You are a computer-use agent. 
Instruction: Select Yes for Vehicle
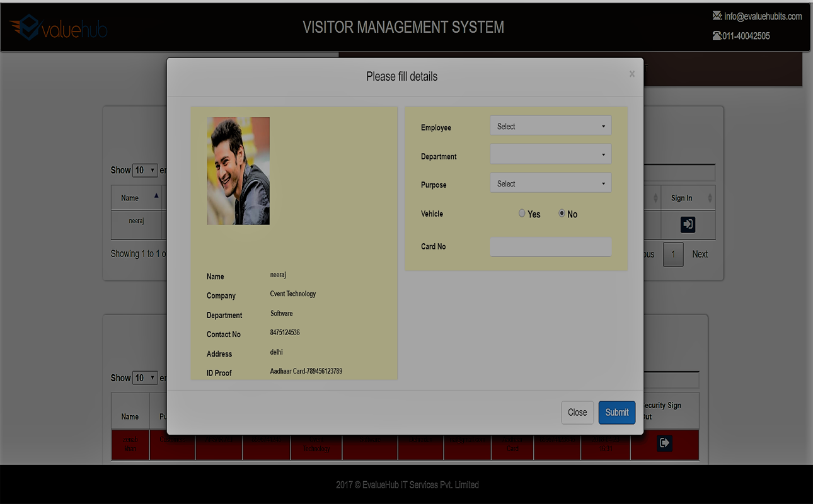(x=522, y=214)
